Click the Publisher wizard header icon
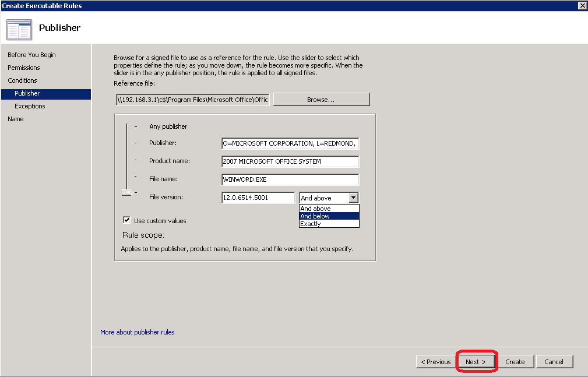588x377 pixels. [x=19, y=29]
